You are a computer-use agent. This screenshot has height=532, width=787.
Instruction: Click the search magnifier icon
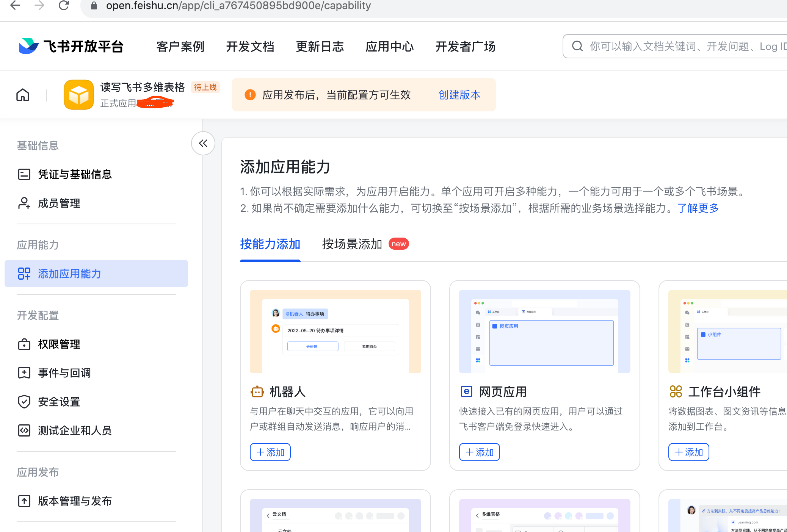(x=577, y=46)
